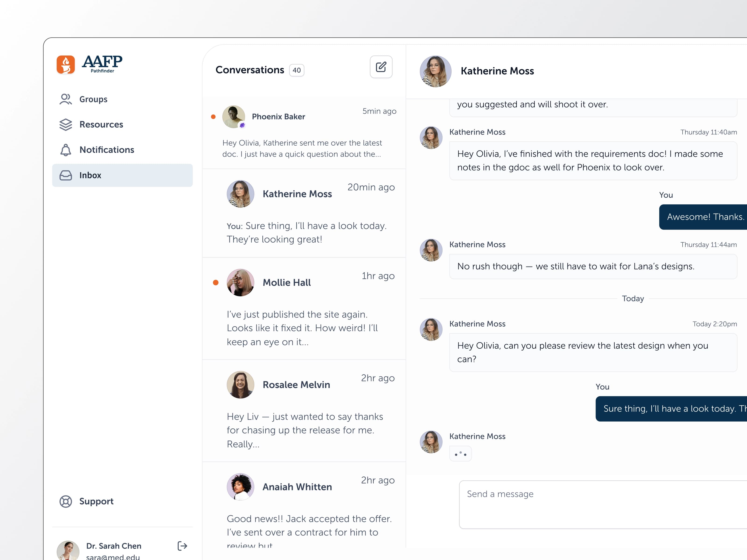Click Anaiah Whitten's avatar
Screen dimensions: 747x560
tap(240, 487)
